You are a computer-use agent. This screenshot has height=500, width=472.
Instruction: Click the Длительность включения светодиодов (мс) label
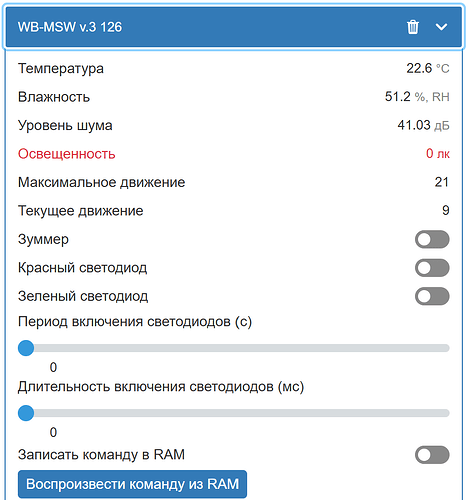click(x=161, y=387)
